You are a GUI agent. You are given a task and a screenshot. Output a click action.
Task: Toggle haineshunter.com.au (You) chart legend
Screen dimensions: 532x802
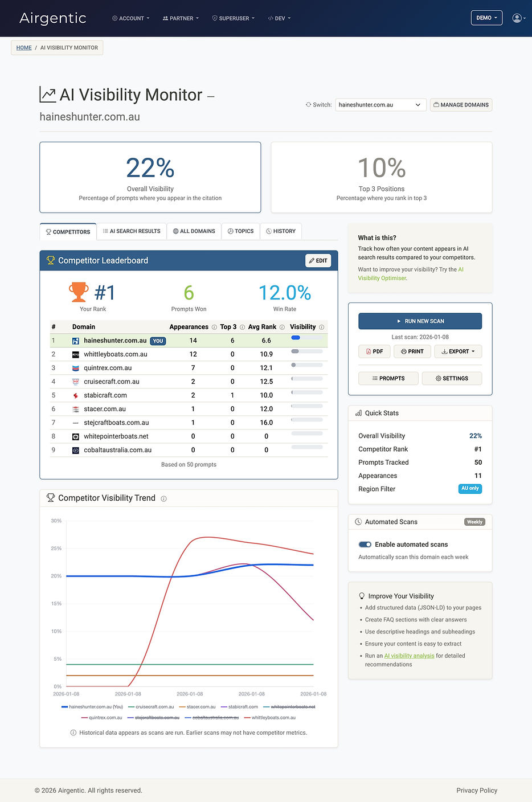coord(92,707)
